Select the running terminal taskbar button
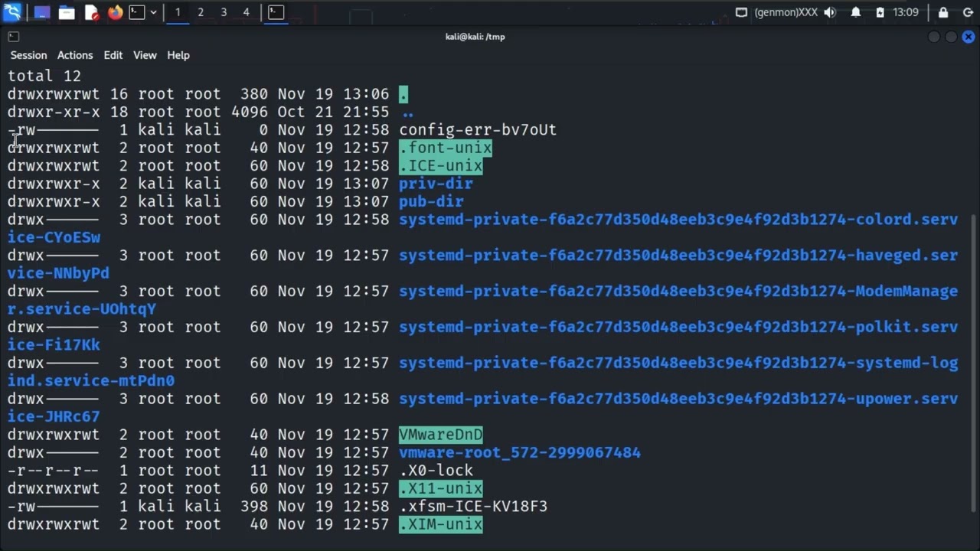 (276, 12)
